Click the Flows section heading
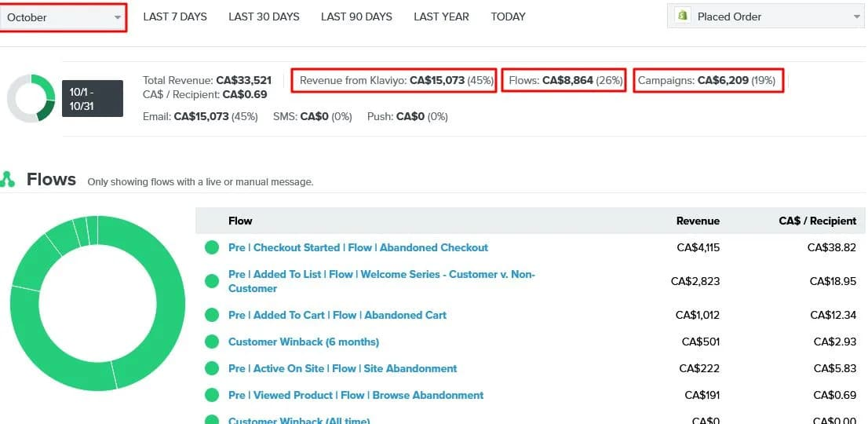 coord(51,179)
